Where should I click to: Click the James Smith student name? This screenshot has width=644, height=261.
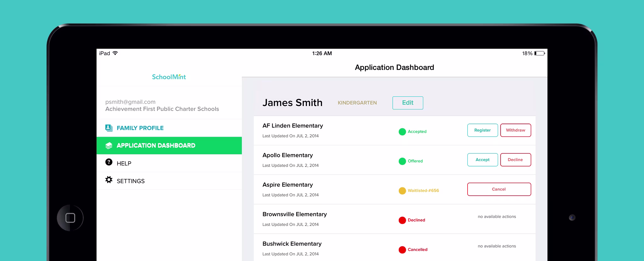click(292, 103)
